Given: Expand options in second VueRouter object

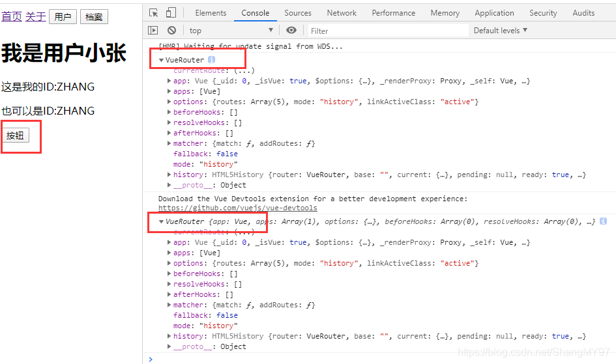Looking at the screenshot, I should click(169, 263).
